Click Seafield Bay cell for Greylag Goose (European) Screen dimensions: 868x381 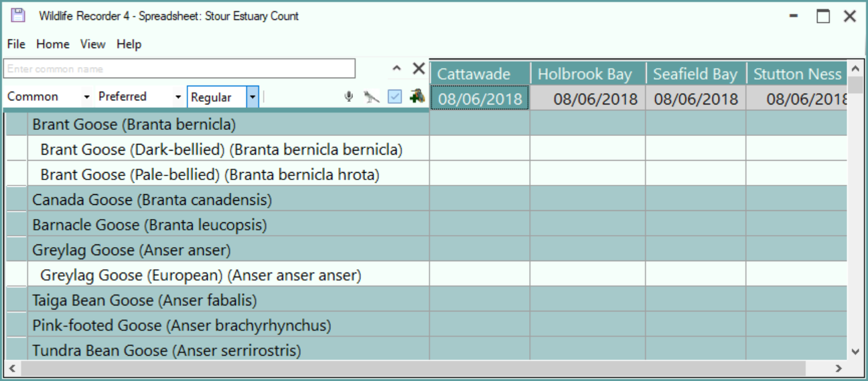point(696,275)
